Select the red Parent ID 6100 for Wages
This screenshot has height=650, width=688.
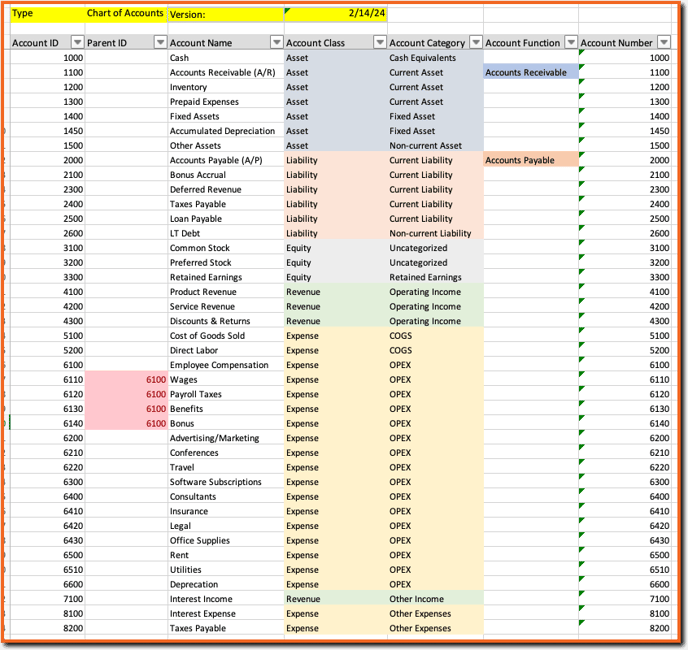click(126, 380)
